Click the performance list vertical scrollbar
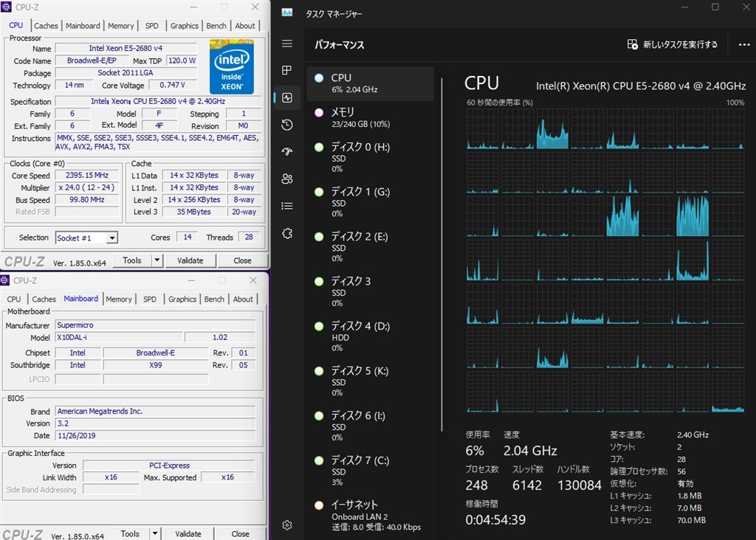Viewport: 756px width, 540px height. tap(441, 255)
